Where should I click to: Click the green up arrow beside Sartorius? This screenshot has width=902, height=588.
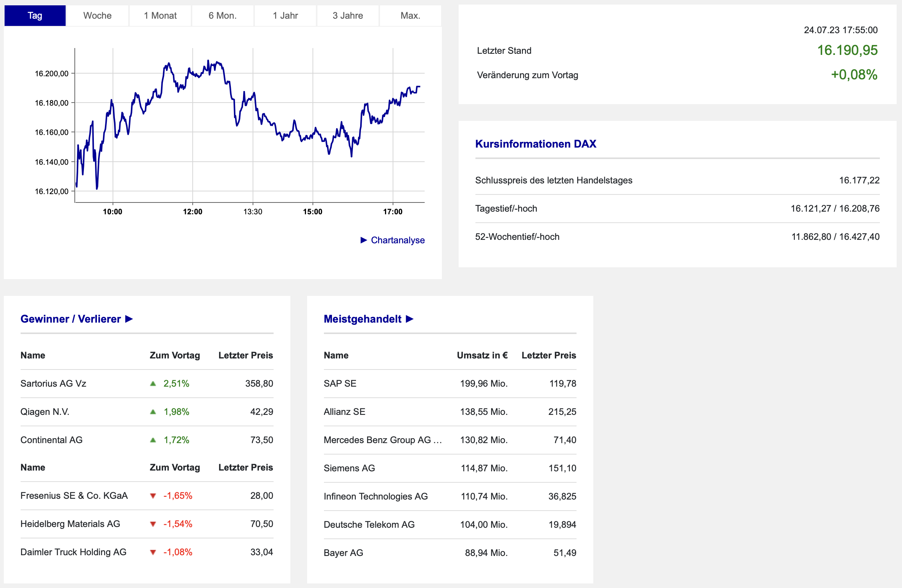coord(153,384)
